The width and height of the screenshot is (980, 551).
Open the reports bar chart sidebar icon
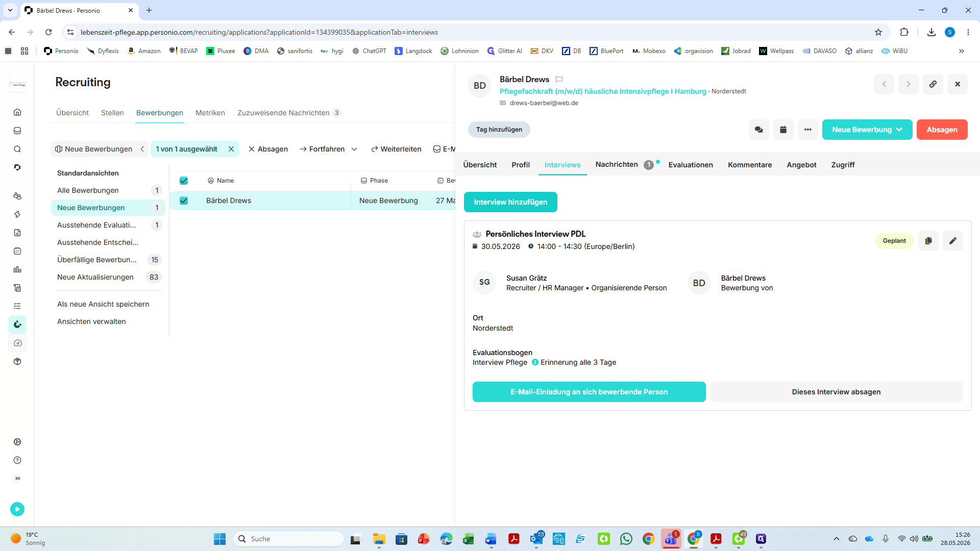pyautogui.click(x=17, y=269)
